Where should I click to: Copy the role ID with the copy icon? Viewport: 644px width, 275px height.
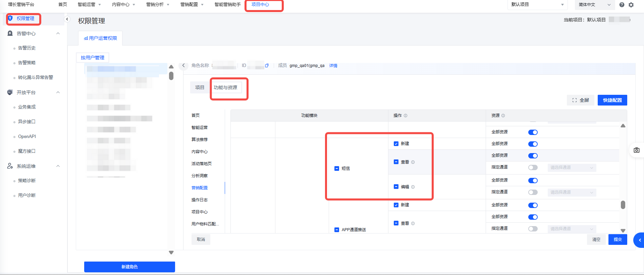click(267, 66)
